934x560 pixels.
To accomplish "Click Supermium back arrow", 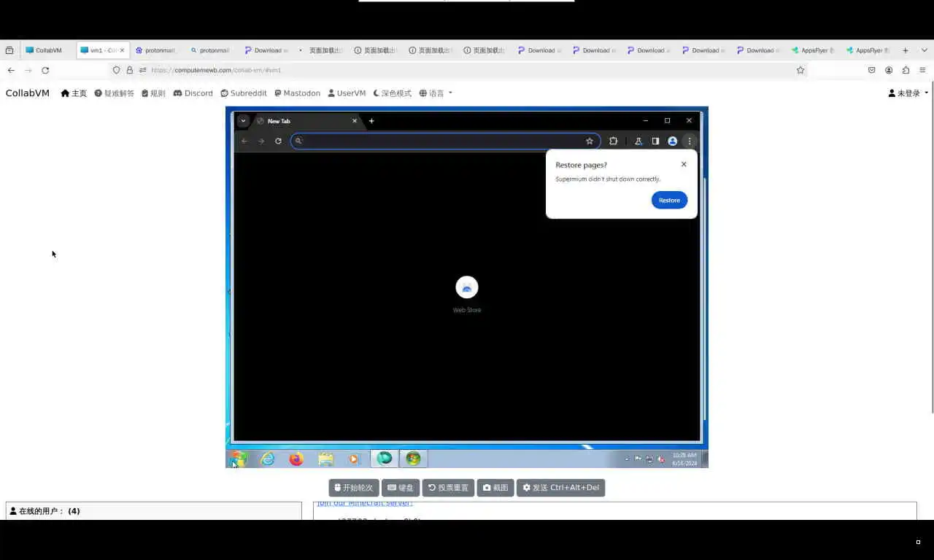I will [x=244, y=141].
